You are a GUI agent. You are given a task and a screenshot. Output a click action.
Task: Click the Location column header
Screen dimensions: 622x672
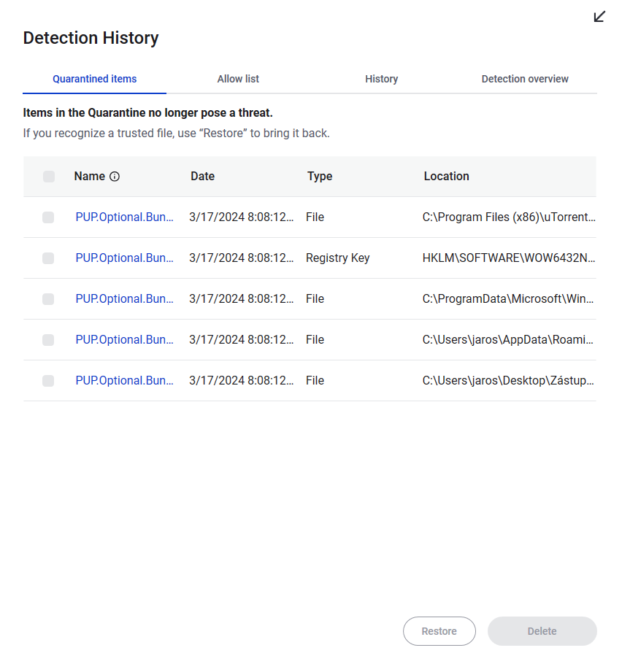coord(446,177)
